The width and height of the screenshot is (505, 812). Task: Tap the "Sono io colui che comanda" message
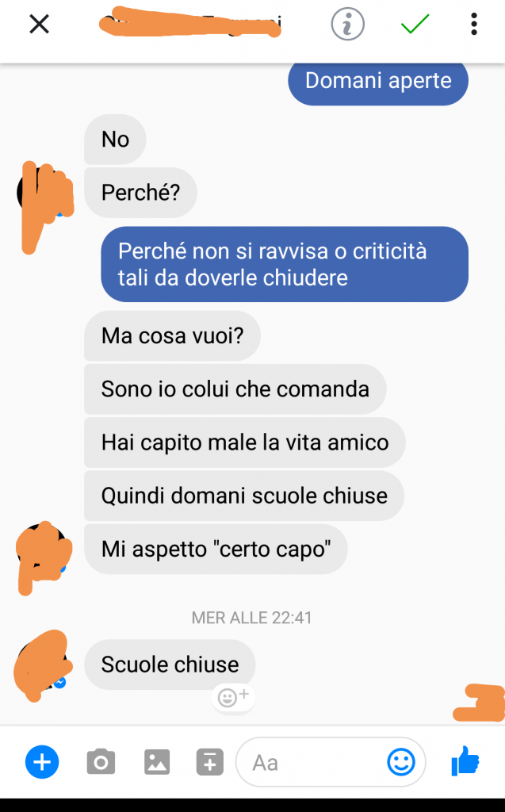235,389
